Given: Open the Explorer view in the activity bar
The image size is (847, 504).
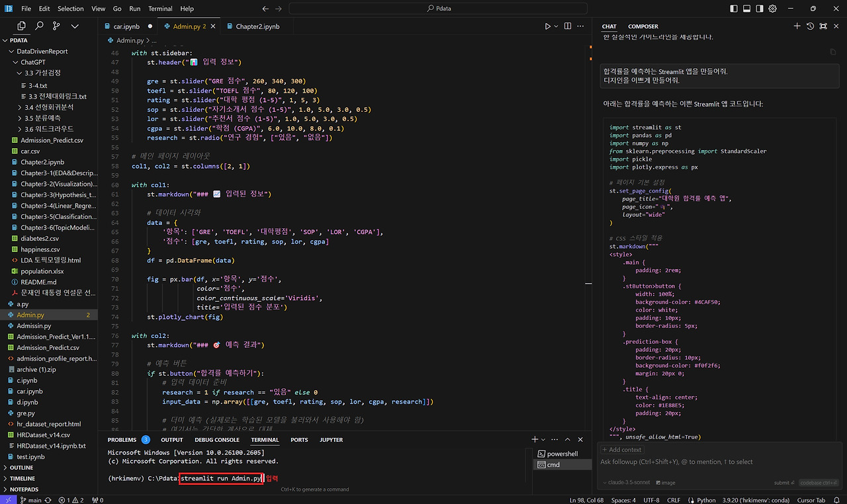Looking at the screenshot, I should 22,26.
